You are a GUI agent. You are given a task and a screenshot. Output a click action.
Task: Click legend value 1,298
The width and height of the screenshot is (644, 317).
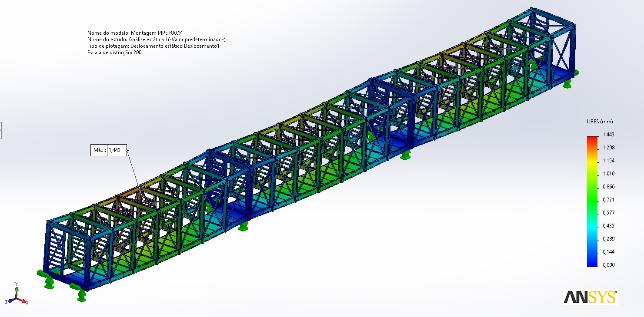pos(608,148)
